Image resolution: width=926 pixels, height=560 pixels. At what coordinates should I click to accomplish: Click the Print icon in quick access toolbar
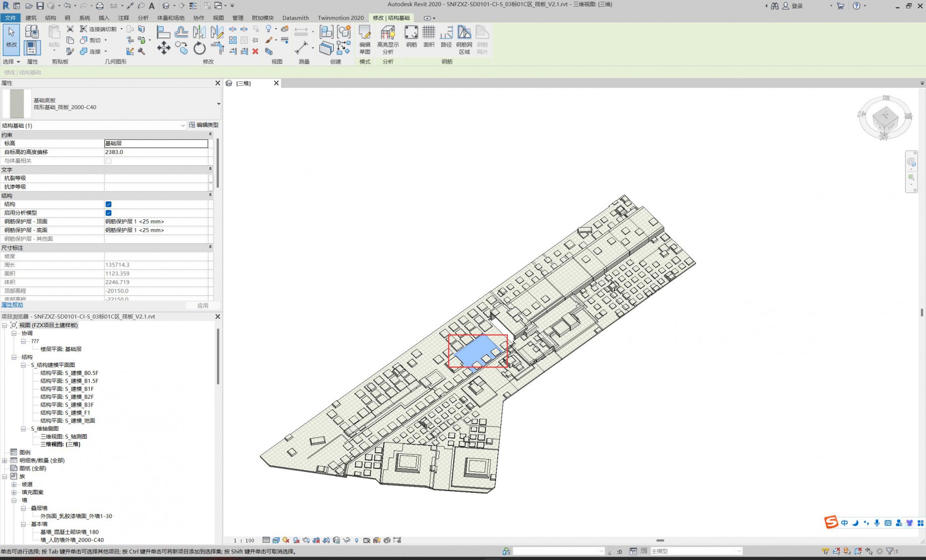pyautogui.click(x=99, y=6)
